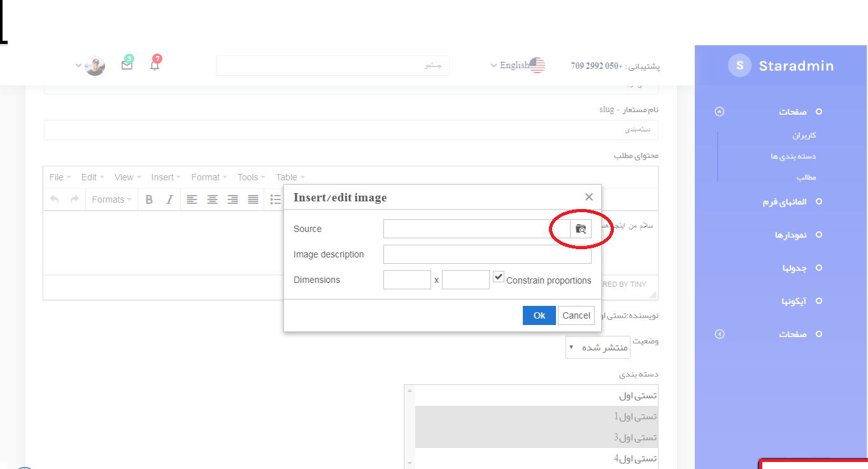Redo the editor change
This screenshot has width=868, height=469.
[x=75, y=199]
